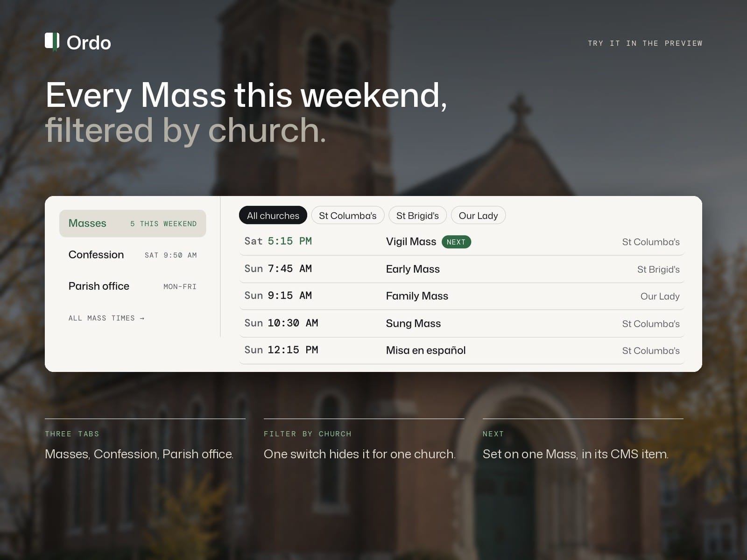Screen dimensions: 747x560
Task: Select the Sung Mass row
Action: pos(462,323)
